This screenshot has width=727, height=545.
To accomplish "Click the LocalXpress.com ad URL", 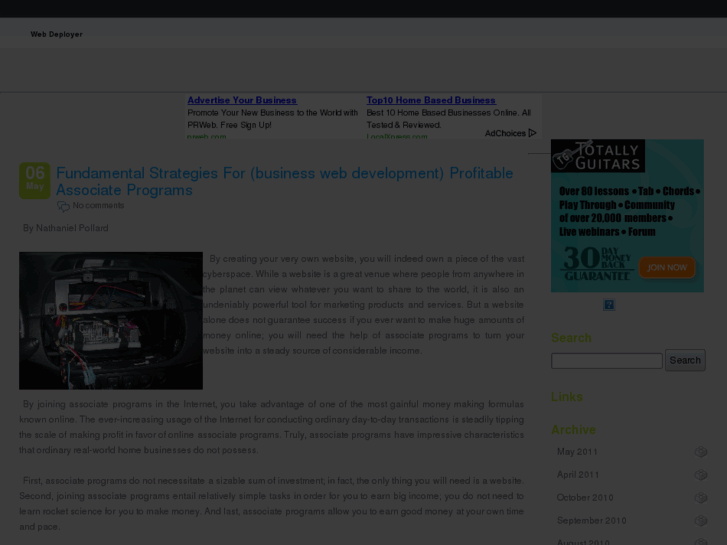I will (x=397, y=137).
